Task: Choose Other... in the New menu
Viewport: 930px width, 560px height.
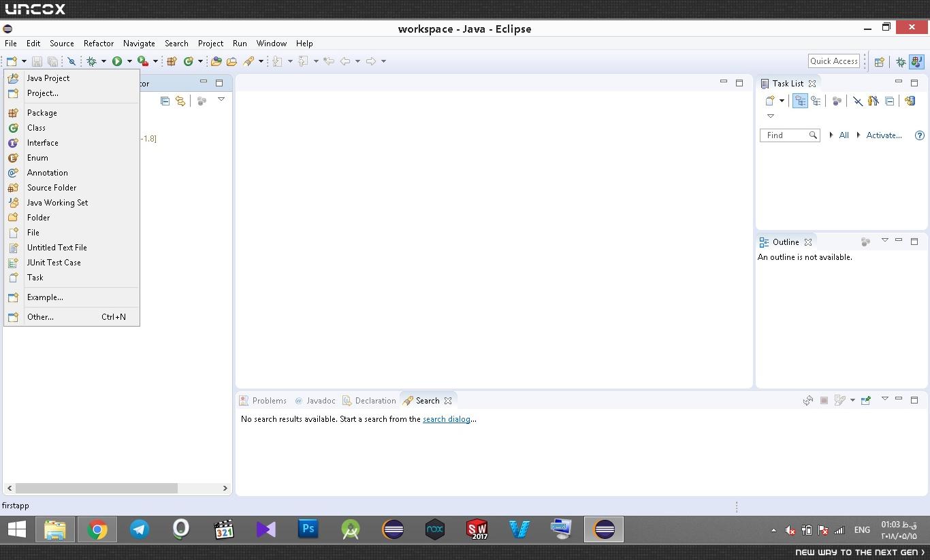Action: click(71, 317)
